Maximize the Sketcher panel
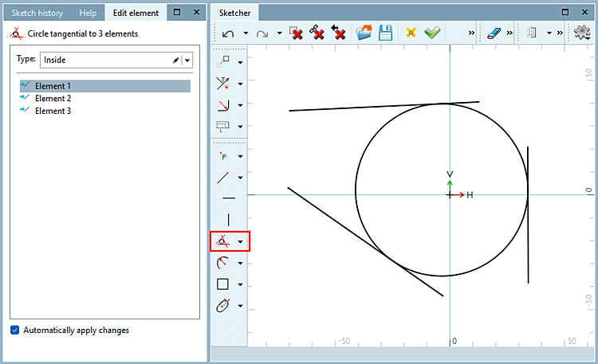This screenshot has width=598, height=364. (x=565, y=12)
